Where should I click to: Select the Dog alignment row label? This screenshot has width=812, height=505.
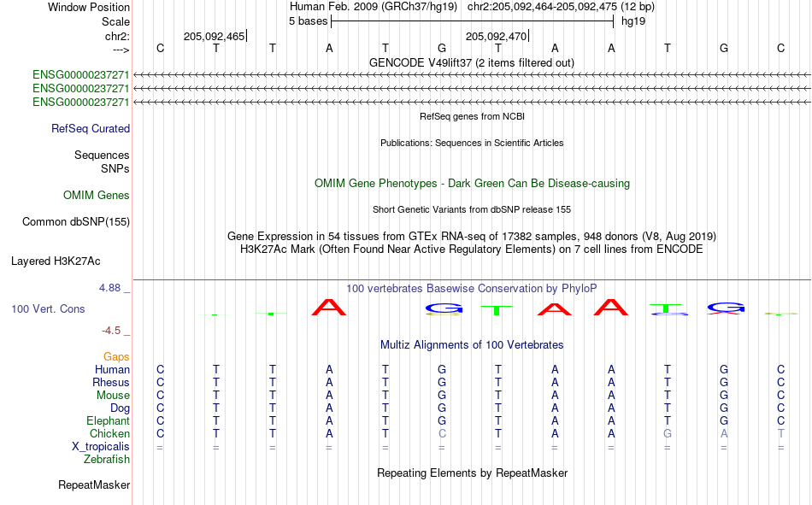pyautogui.click(x=120, y=408)
